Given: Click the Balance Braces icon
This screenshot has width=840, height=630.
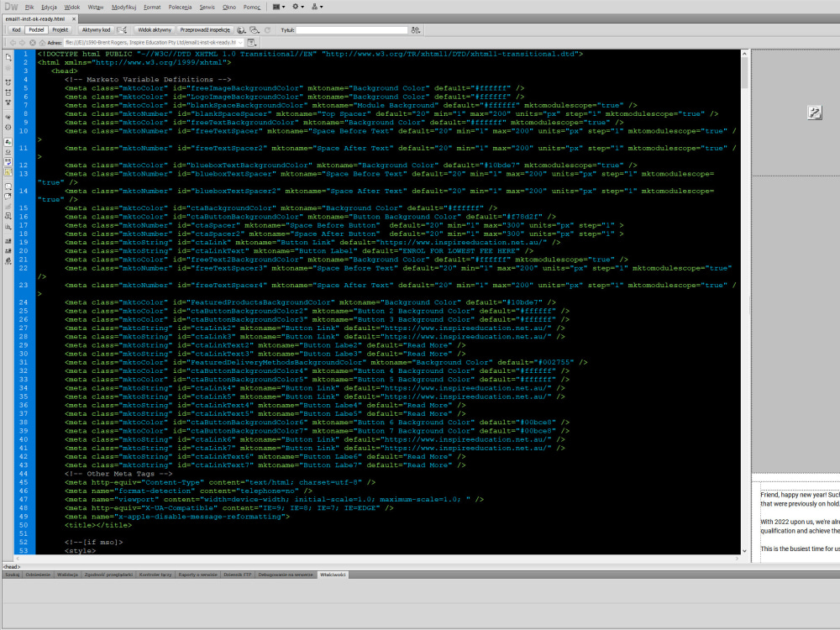Looking at the screenshot, I should click(x=8, y=127).
